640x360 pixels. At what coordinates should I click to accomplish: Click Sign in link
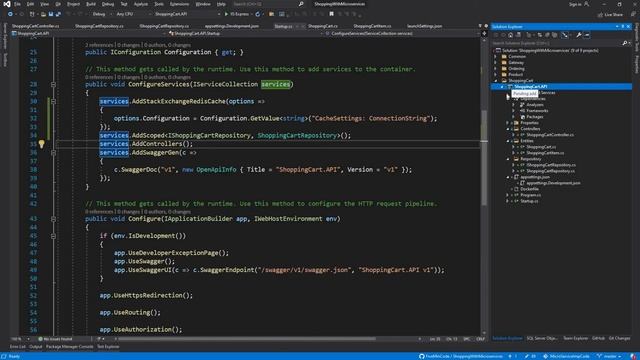click(579, 4)
